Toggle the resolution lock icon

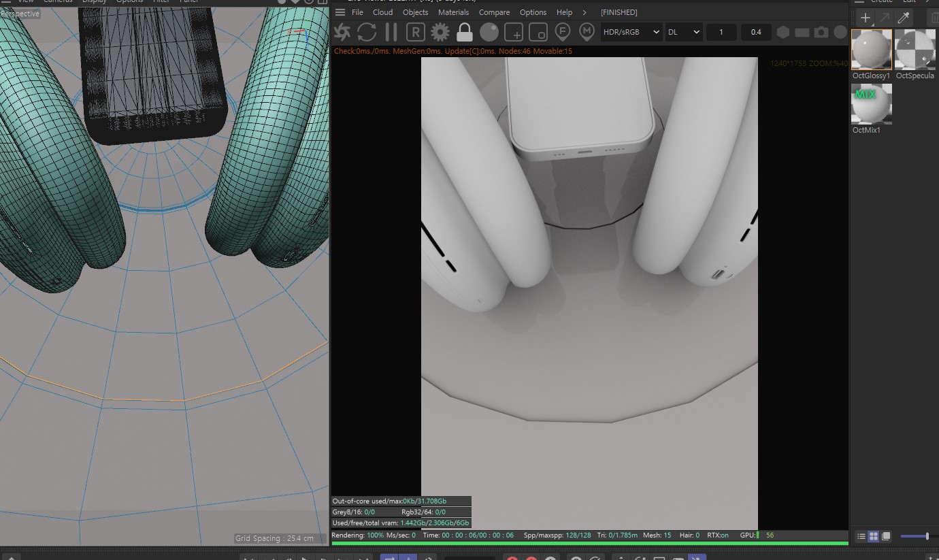pyautogui.click(x=465, y=32)
